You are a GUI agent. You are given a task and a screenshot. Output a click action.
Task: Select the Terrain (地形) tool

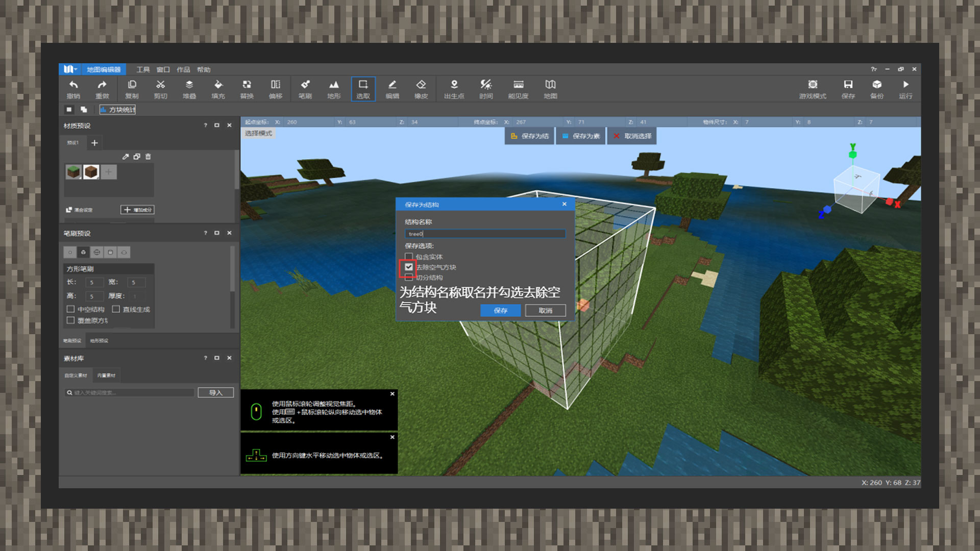pyautogui.click(x=334, y=89)
